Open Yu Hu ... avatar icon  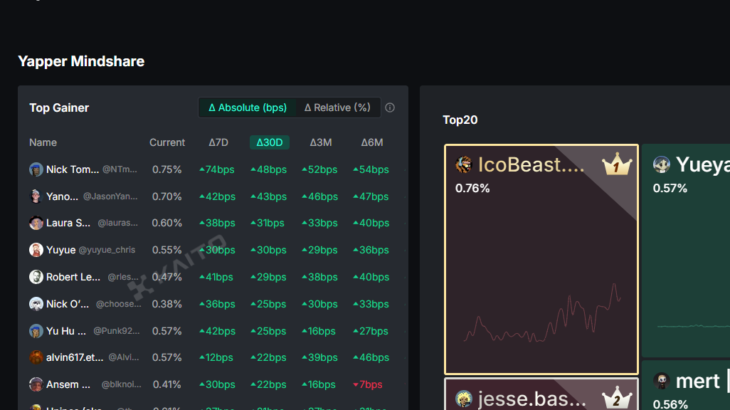36,331
